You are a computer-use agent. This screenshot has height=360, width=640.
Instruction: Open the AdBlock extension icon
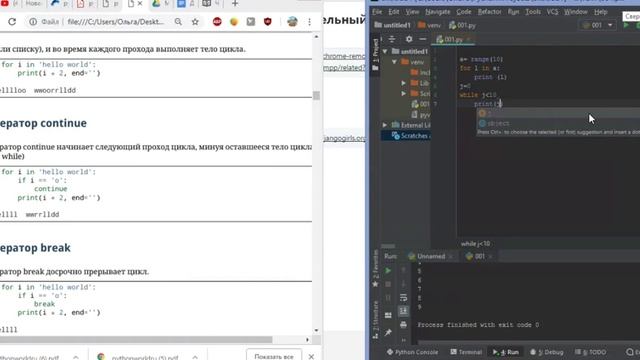217,22
